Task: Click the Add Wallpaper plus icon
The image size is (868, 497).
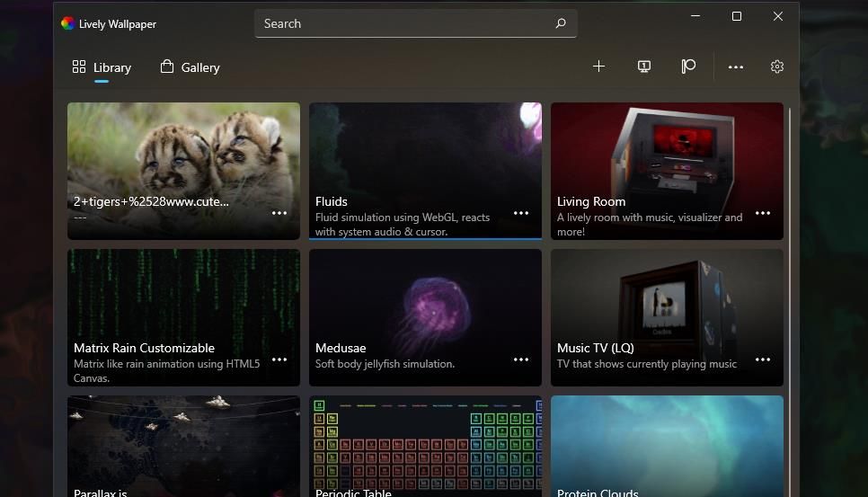Action: [598, 67]
